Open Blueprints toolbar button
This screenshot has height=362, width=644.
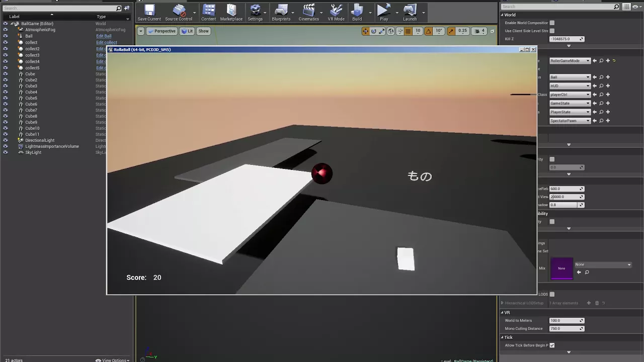pyautogui.click(x=281, y=13)
